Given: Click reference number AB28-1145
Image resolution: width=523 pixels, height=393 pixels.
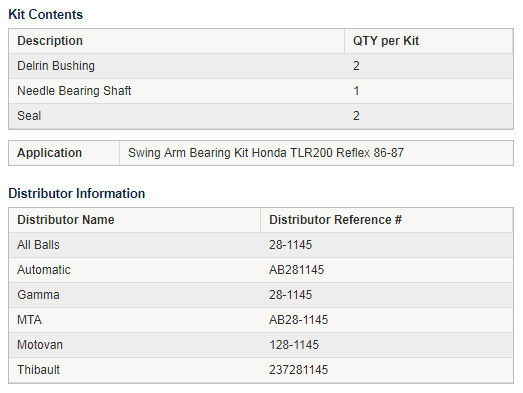Looking at the screenshot, I should pyautogui.click(x=299, y=320).
